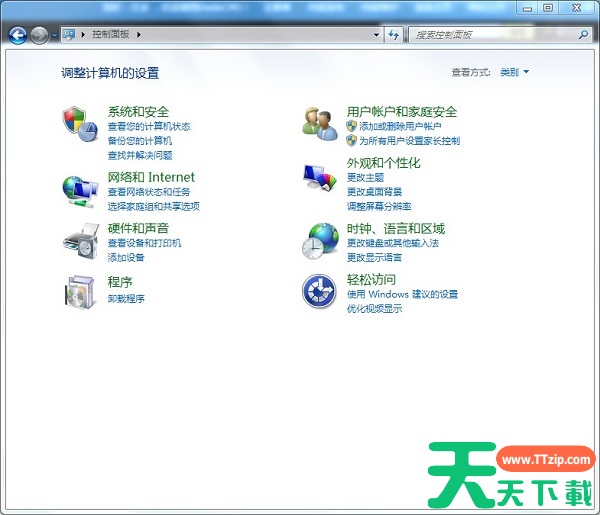Viewport: 600px width, 515px height.
Task: Open the 外观和个性化 heading
Action: coord(383,163)
